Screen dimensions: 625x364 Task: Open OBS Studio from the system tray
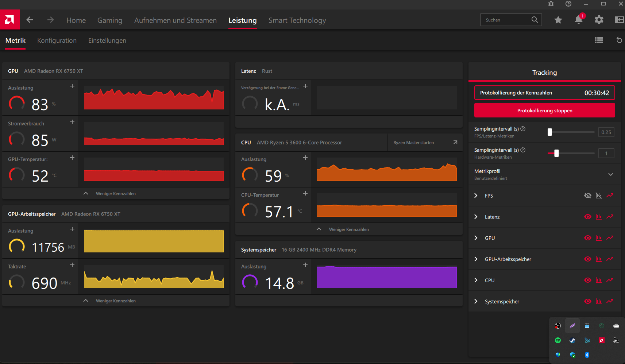(x=558, y=326)
